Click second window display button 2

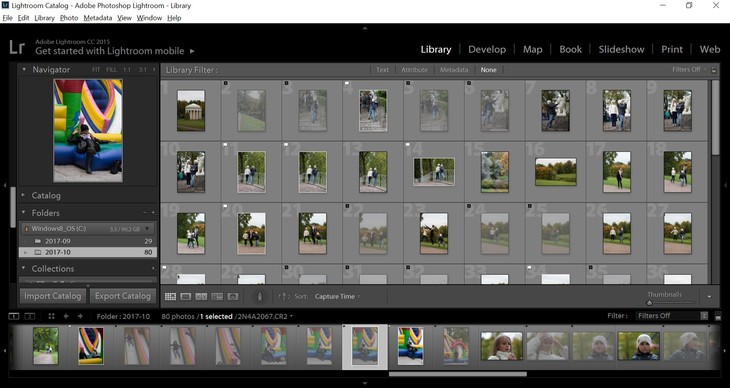[x=29, y=316]
